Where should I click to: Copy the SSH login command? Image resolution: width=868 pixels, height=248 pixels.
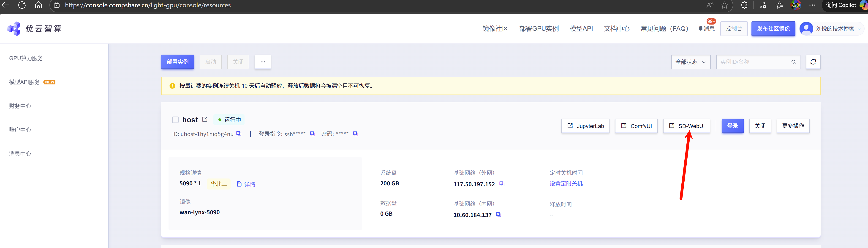(x=313, y=134)
